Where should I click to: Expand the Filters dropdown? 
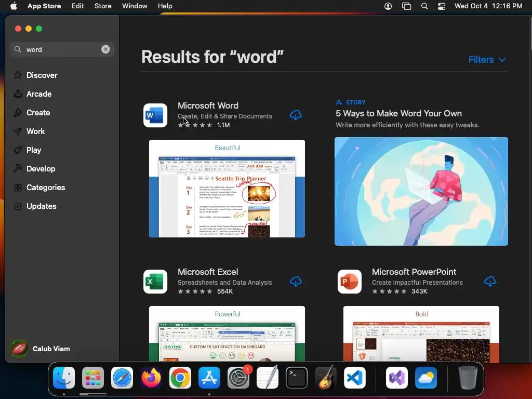(x=487, y=60)
